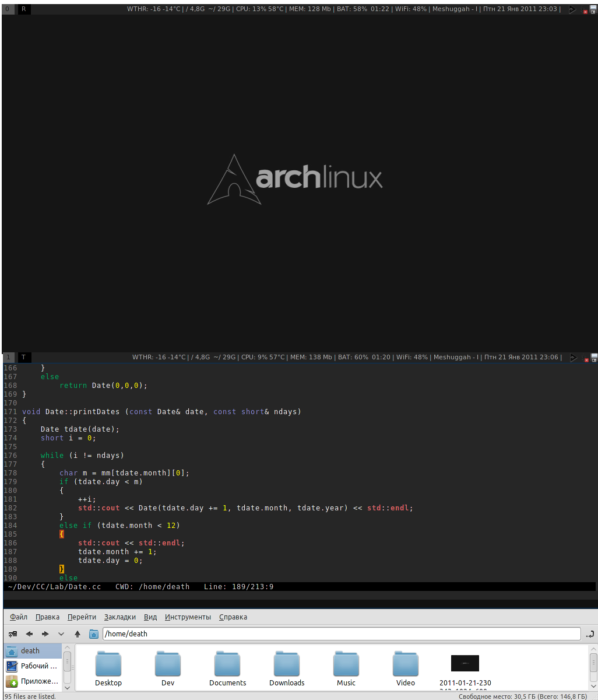Select workspace tag 1 in second bar

coord(8,357)
